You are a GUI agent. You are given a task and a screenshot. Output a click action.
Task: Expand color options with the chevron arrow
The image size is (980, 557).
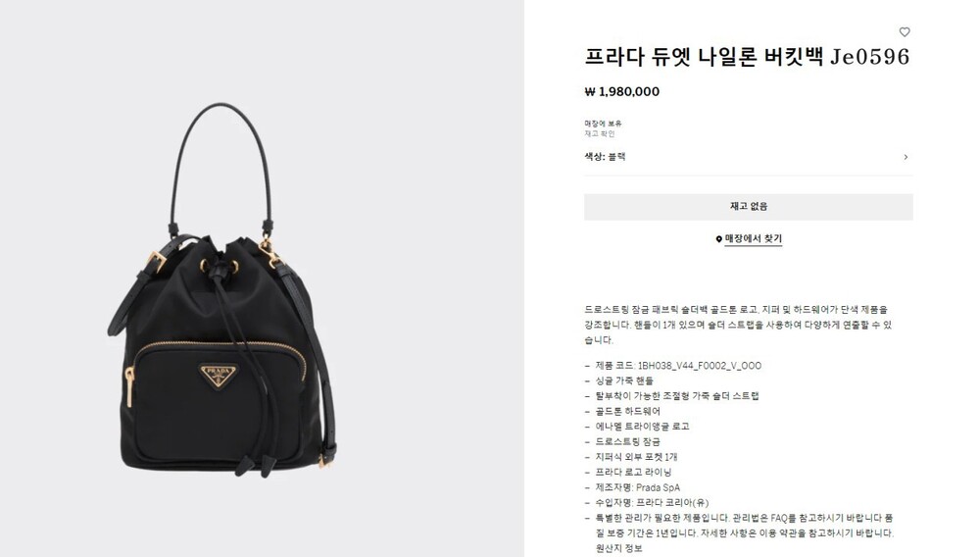tap(906, 157)
